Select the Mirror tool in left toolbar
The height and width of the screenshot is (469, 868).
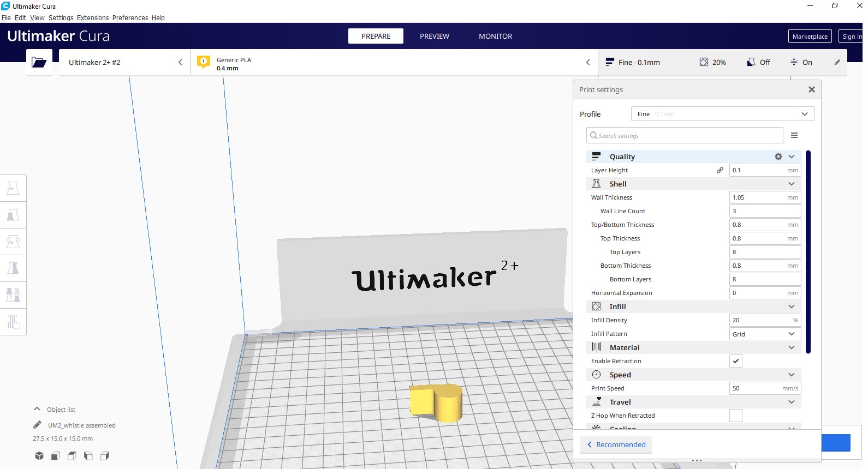pyautogui.click(x=13, y=268)
